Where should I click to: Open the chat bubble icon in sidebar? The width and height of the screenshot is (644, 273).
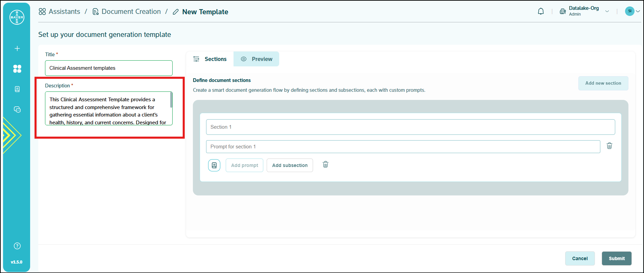(x=17, y=109)
